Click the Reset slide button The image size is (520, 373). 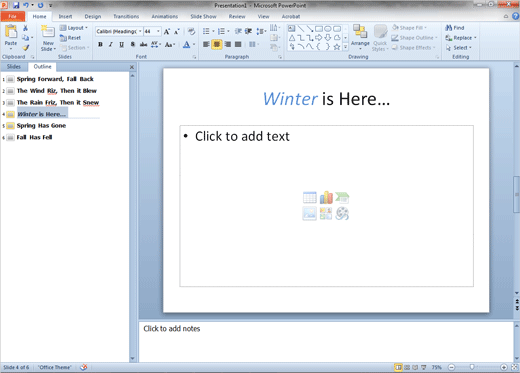click(70, 38)
